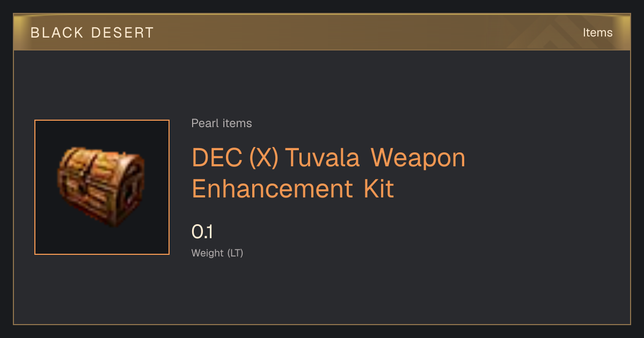Click the Enhancement Kit title line
The height and width of the screenshot is (338, 644).
click(293, 189)
